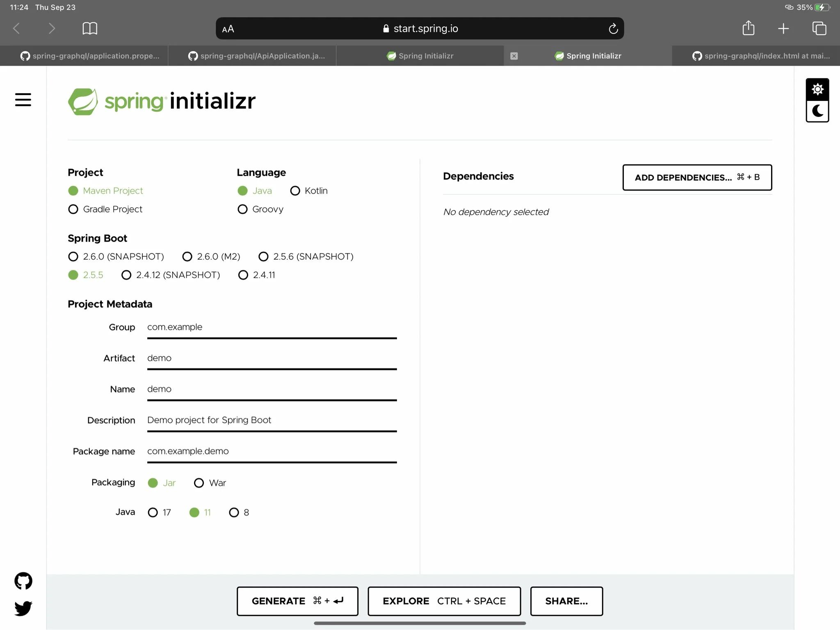Choose Kotlin language
This screenshot has width=840, height=630.
click(309, 191)
